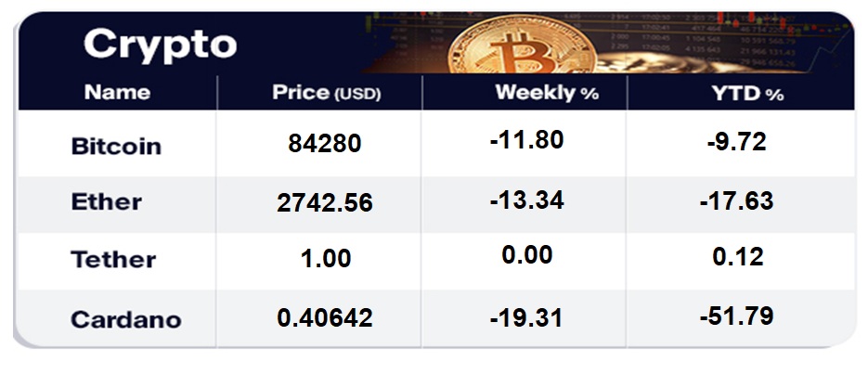Open the Tether row name

tap(113, 260)
